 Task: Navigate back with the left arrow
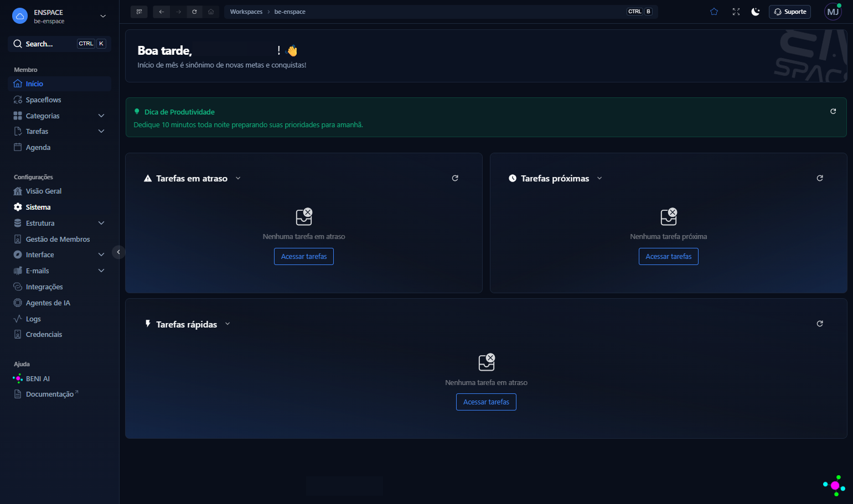(x=162, y=12)
